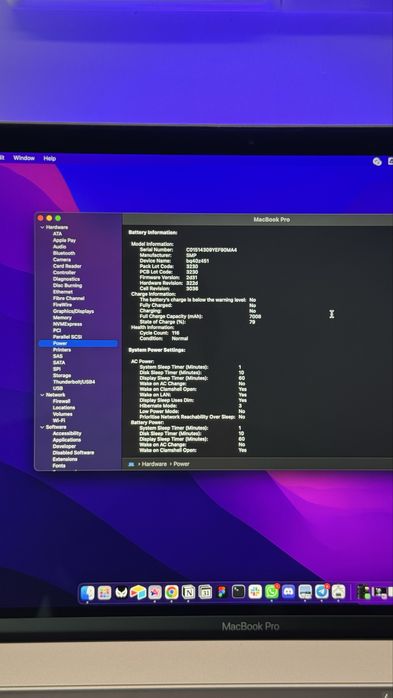393x698 pixels.
Task: Click the Condition value Normal
Action: pyautogui.click(x=180, y=339)
